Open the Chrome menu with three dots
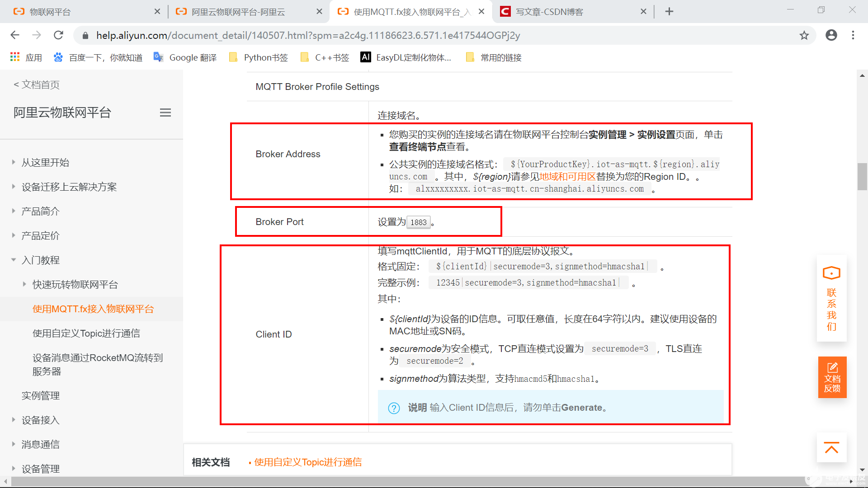 854,35
